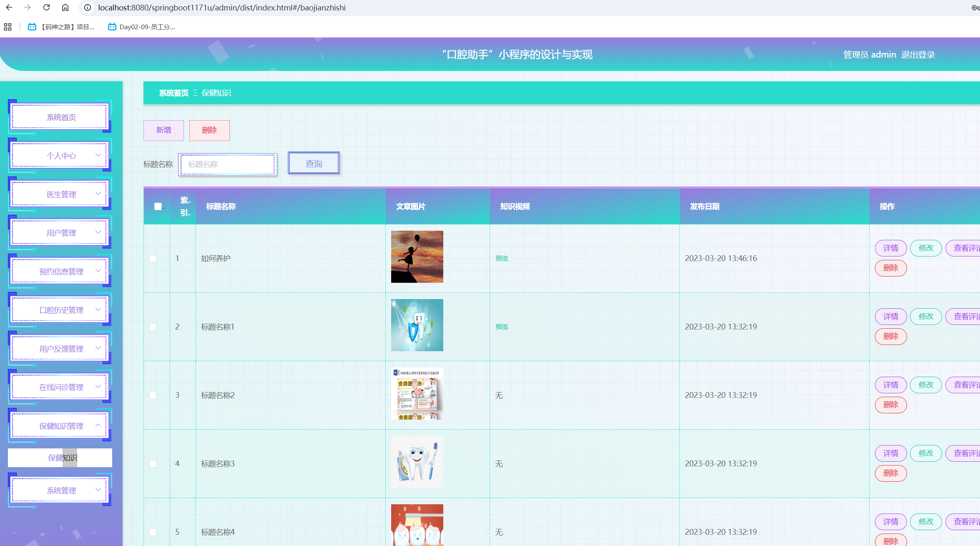Open the tooth shield thumbnail in row 2
The width and height of the screenshot is (980, 546).
coord(417,325)
